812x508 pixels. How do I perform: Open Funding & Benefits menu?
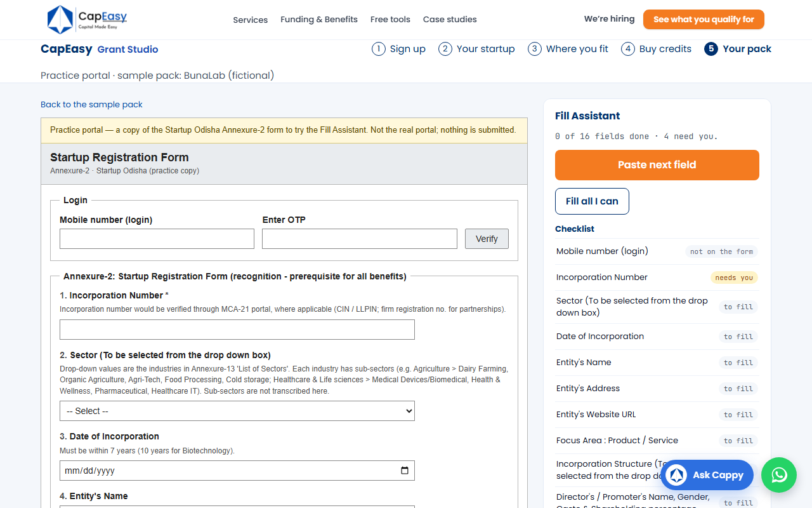(x=319, y=19)
